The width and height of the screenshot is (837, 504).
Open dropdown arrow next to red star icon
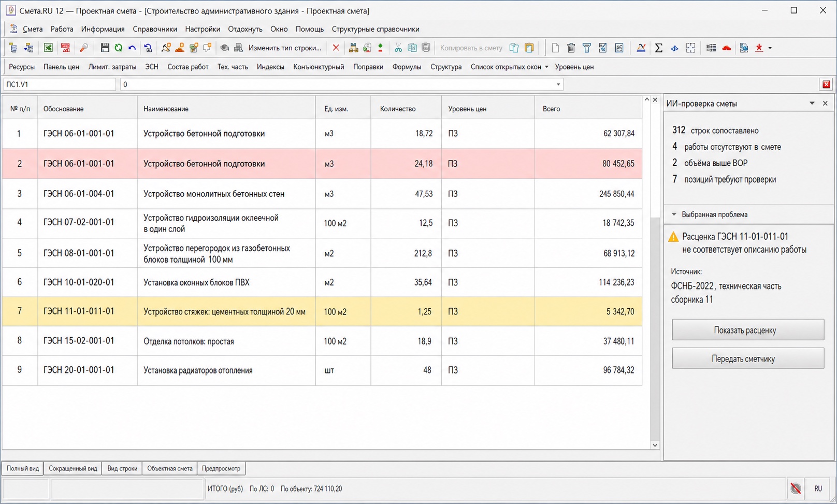click(x=770, y=48)
